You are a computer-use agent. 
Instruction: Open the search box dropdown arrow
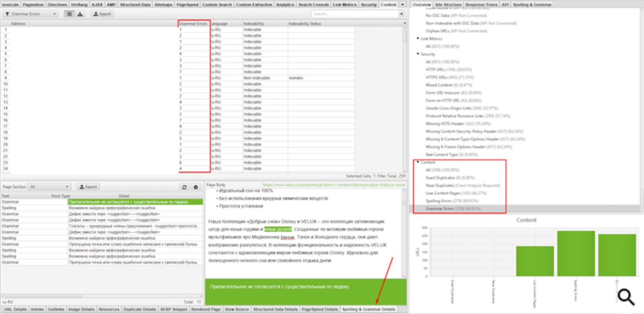401,14
